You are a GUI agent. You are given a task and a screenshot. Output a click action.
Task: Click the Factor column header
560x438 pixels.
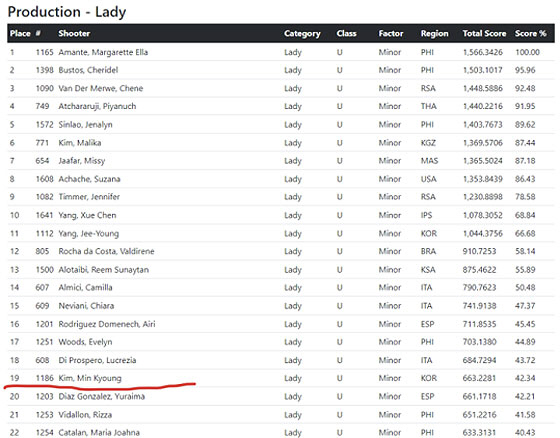pyautogui.click(x=391, y=34)
